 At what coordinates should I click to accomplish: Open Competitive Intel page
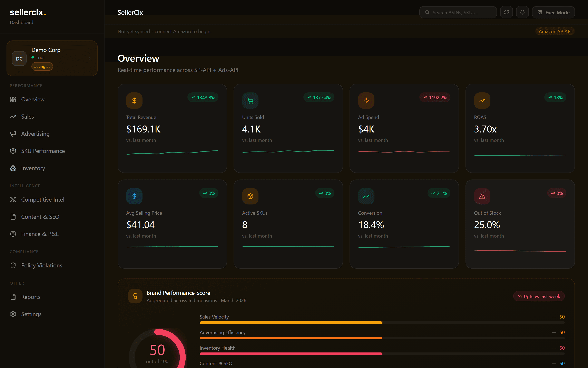pos(52,200)
